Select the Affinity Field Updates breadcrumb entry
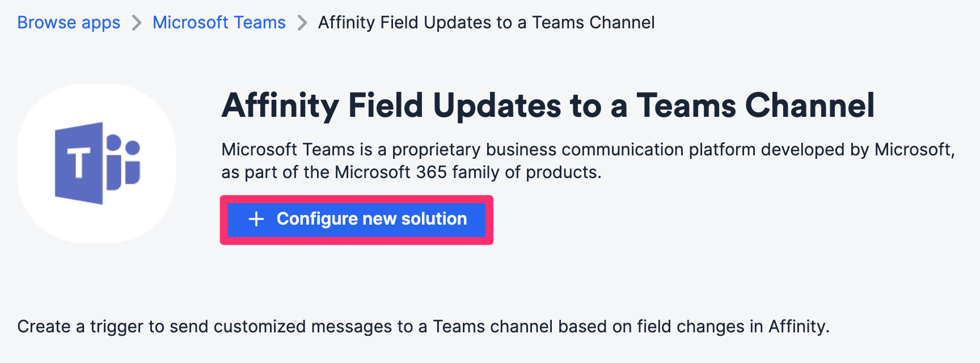This screenshot has height=363, width=980. click(485, 23)
